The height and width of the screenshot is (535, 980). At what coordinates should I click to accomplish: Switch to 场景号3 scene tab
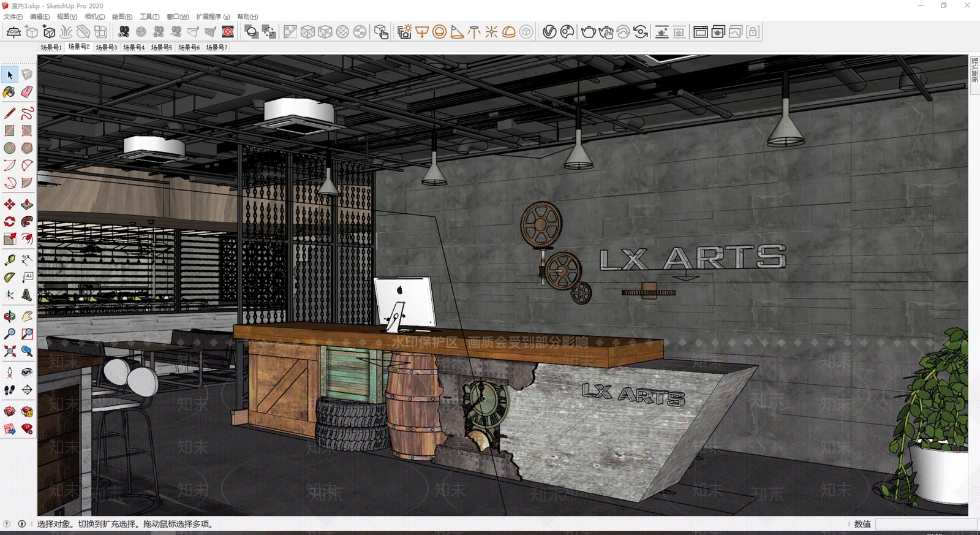(x=106, y=47)
